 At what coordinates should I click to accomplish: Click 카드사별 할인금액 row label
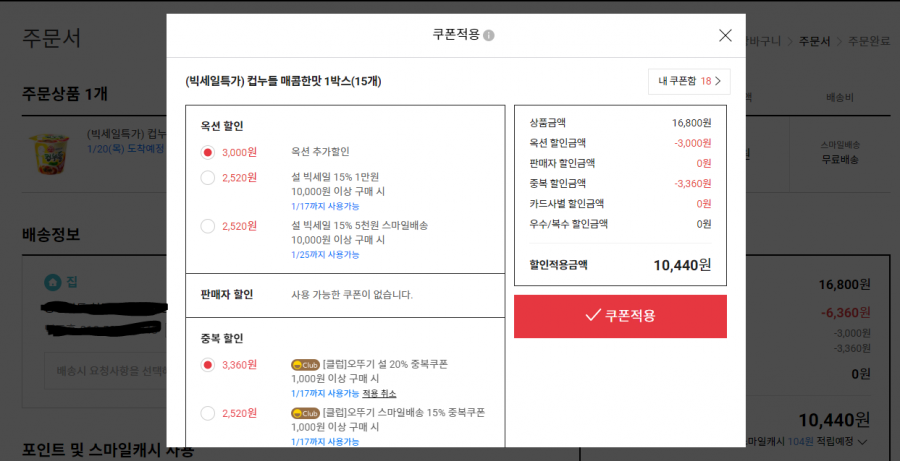point(567,204)
